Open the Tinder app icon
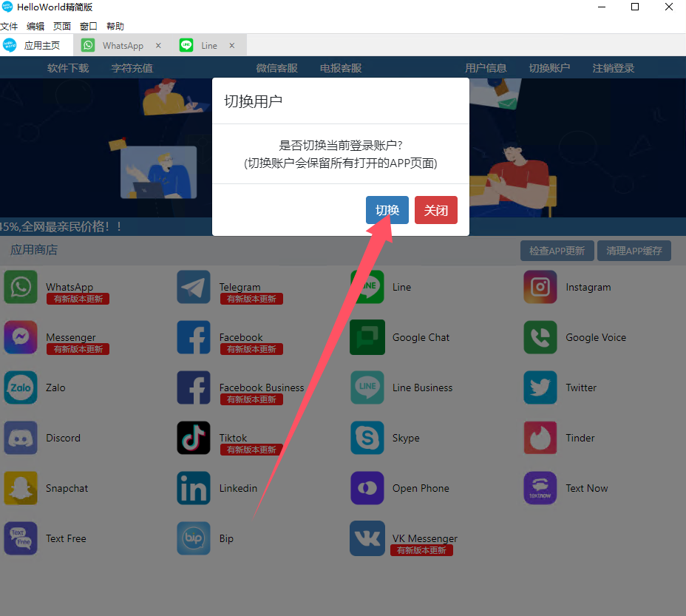Image resolution: width=686 pixels, height=616 pixels. pyautogui.click(x=540, y=438)
